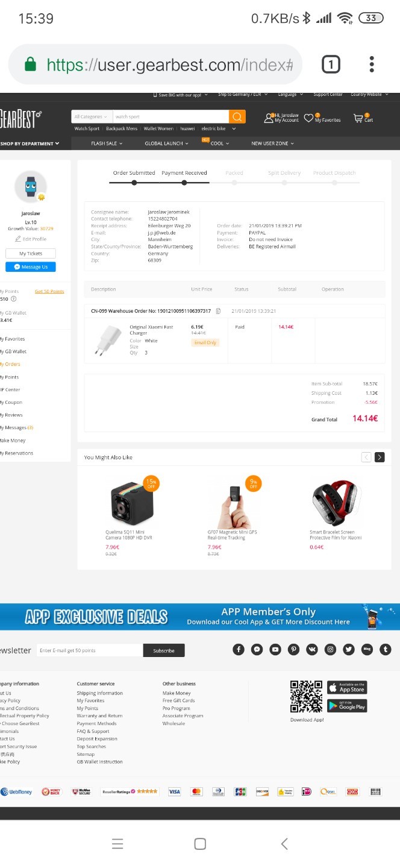Open the Instagram social icon
The height and width of the screenshot is (868, 400).
click(x=330, y=649)
